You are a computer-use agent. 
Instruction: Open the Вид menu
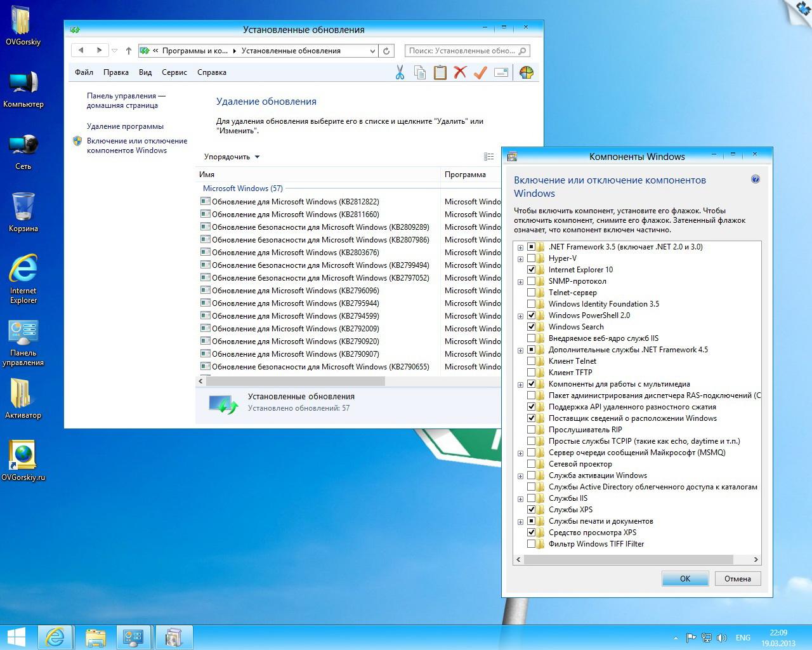tap(145, 72)
